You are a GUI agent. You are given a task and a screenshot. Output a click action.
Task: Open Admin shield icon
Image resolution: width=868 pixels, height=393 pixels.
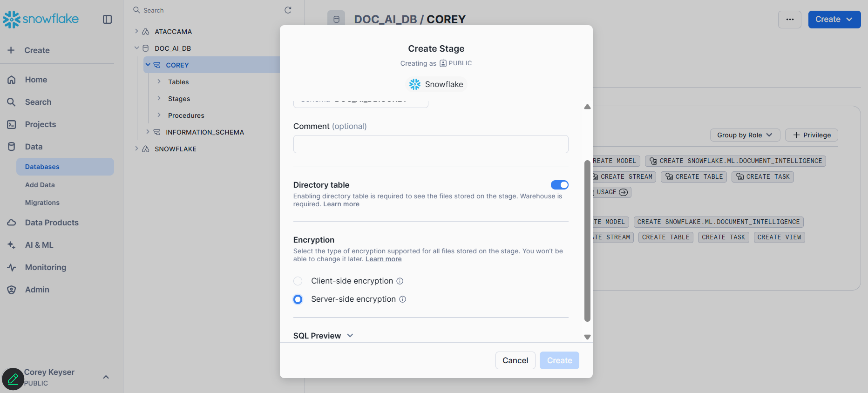point(12,290)
